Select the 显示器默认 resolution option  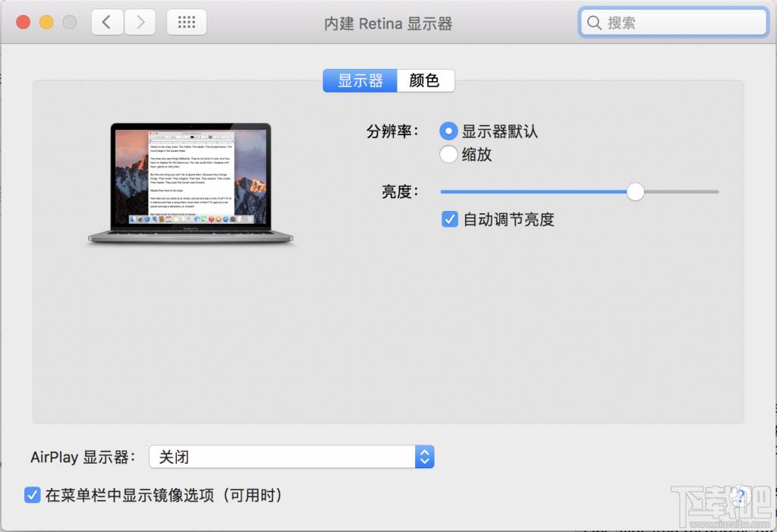(449, 131)
